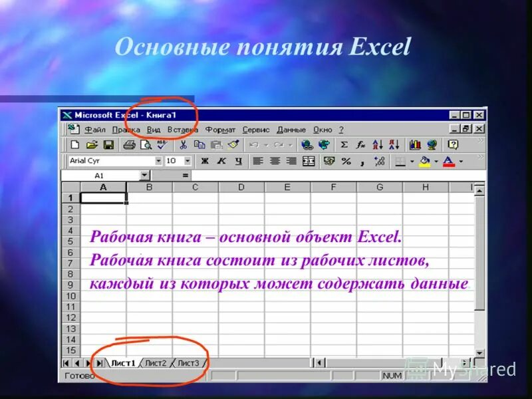
Task: Expand the Arial Cyr font dropdown
Action: (x=158, y=161)
